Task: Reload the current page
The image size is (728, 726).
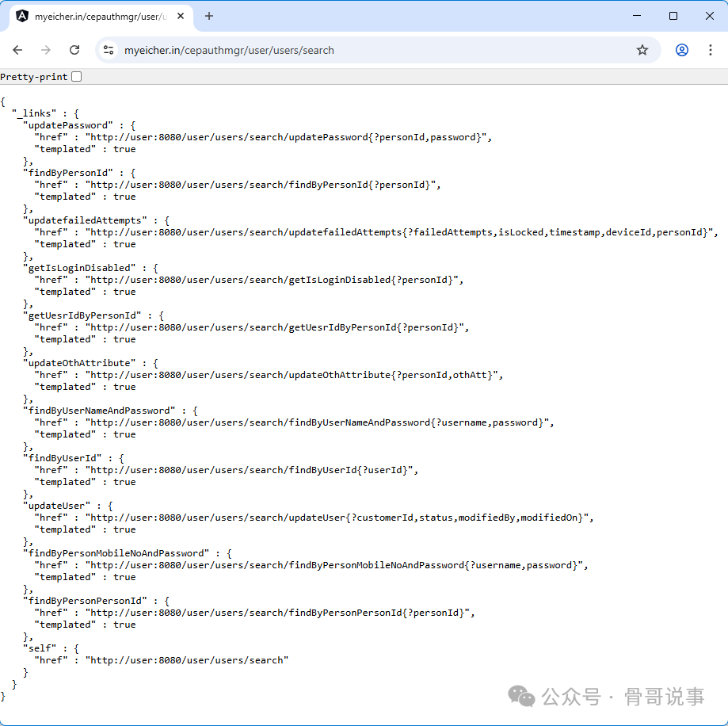Action: click(x=74, y=50)
